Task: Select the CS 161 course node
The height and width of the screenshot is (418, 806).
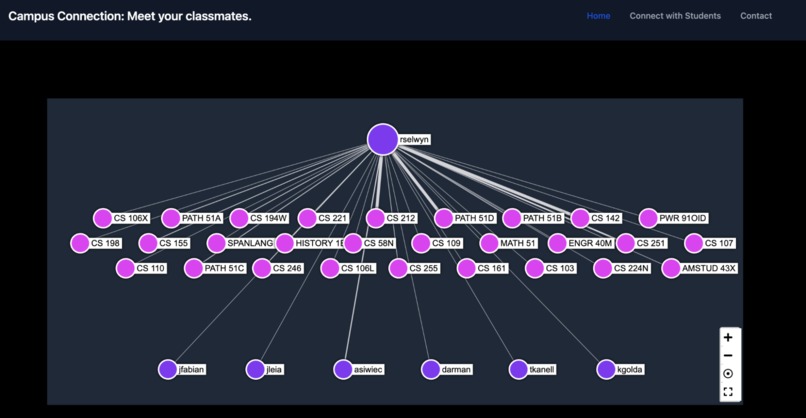Action: (x=466, y=268)
